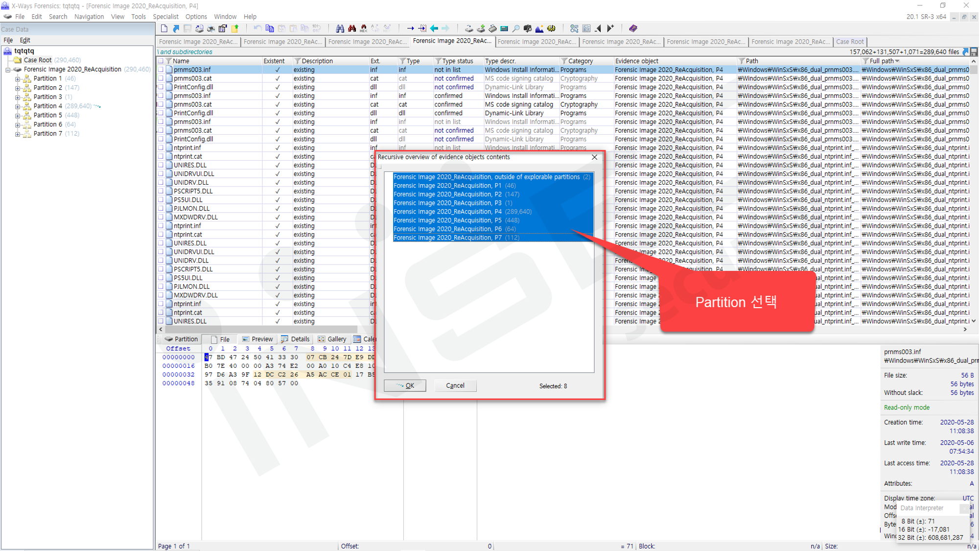Click the Print toolbar icon
This screenshot has height=551, width=980.
[211, 28]
